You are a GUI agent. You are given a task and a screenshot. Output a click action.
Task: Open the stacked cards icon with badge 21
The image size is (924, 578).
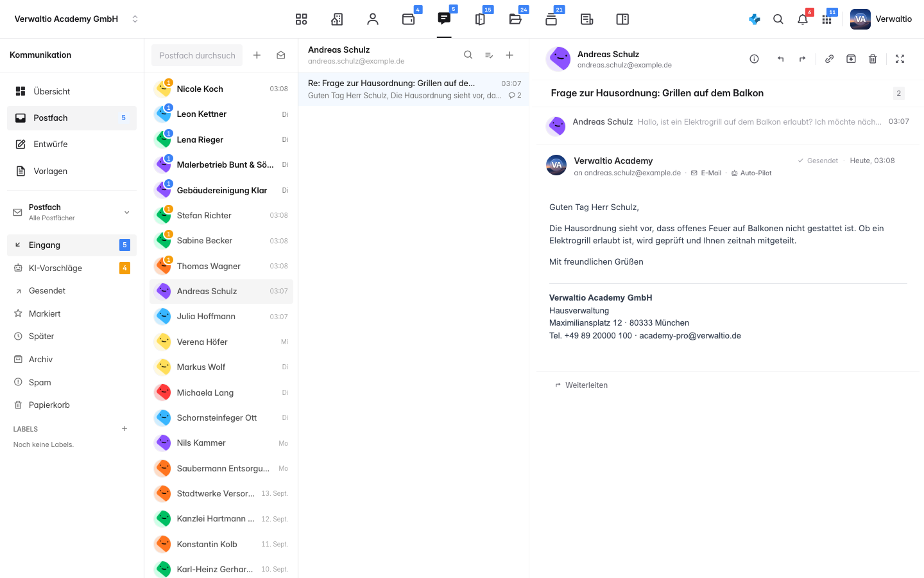pyautogui.click(x=551, y=19)
